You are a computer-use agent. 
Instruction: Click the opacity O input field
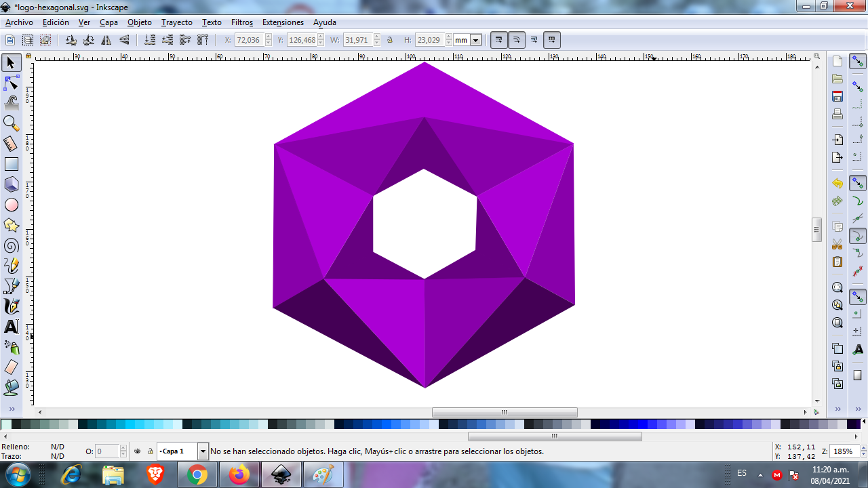(107, 451)
